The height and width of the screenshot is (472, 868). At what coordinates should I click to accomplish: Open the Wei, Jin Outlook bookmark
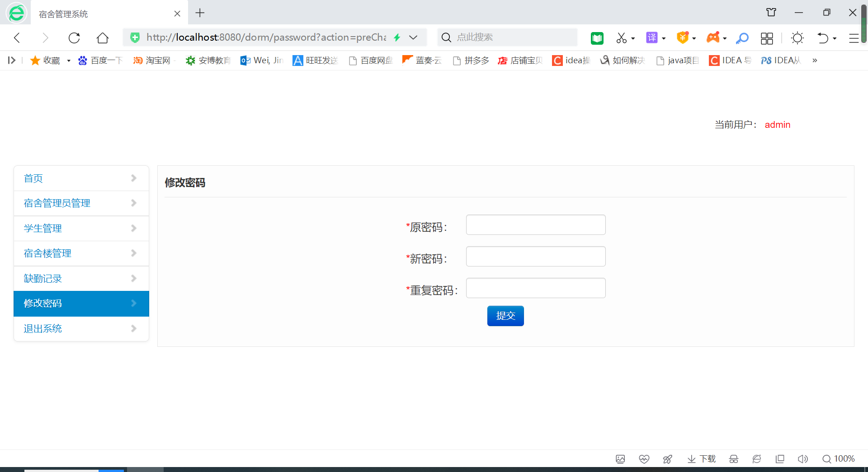tap(262, 60)
